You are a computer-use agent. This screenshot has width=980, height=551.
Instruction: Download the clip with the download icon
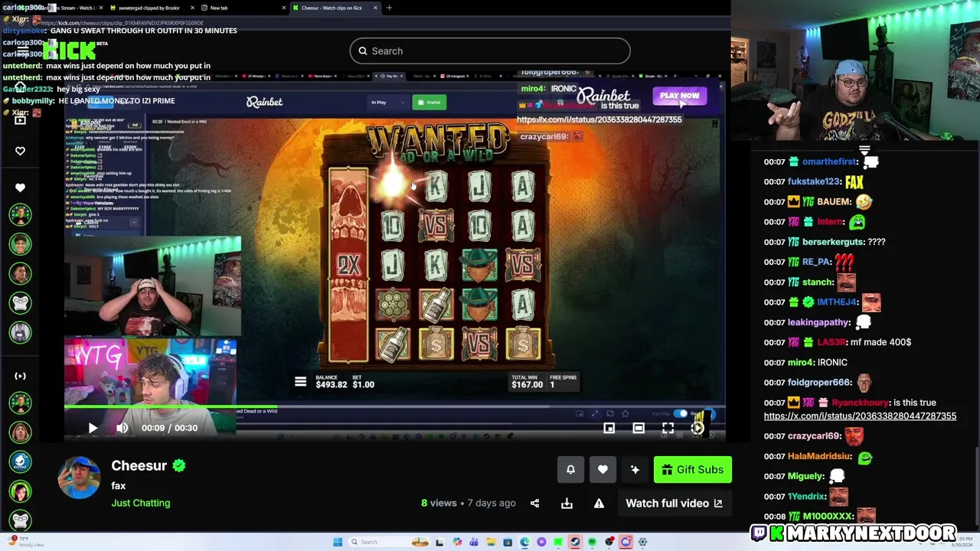[x=567, y=503]
